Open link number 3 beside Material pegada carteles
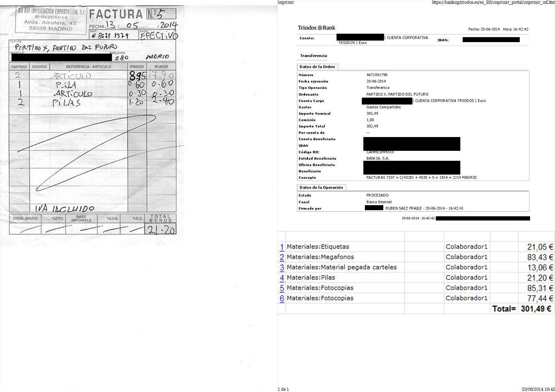 [282, 268]
